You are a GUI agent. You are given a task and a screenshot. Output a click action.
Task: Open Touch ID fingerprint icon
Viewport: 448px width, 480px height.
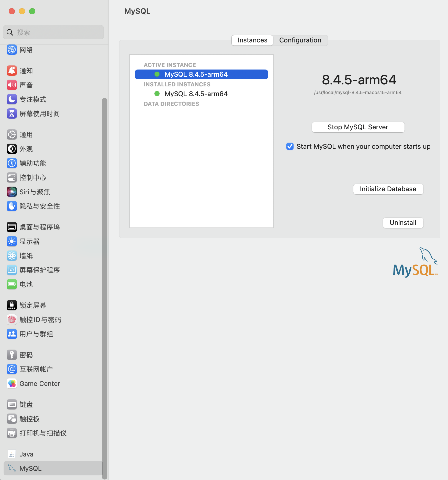(12, 319)
